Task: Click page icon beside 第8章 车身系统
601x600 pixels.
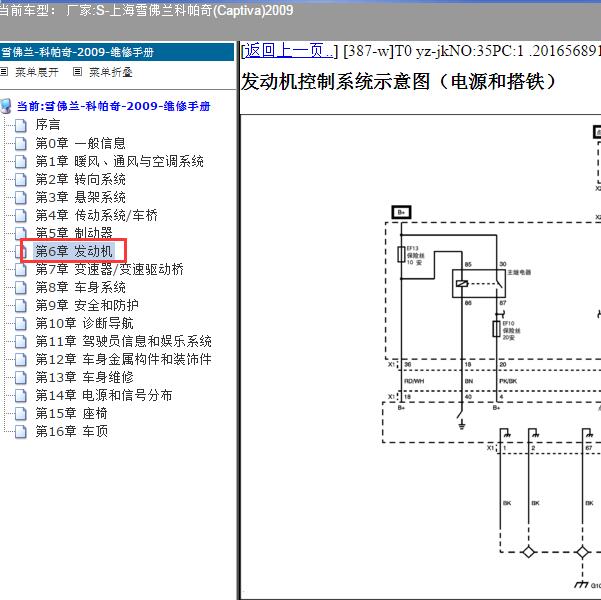Action: tap(21, 288)
